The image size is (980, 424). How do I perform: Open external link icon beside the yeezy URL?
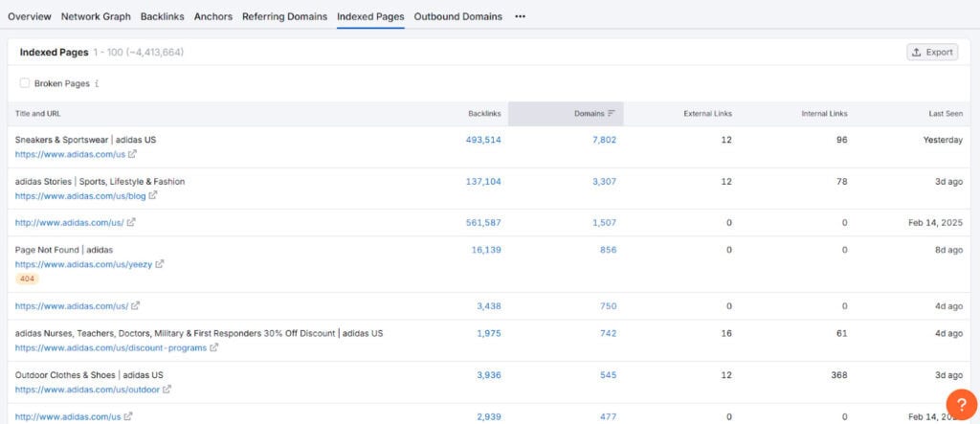160,264
